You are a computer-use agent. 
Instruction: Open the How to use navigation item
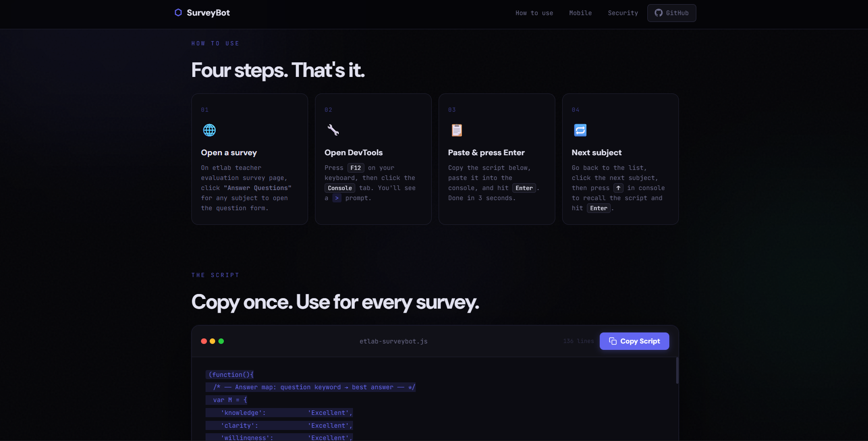coord(534,13)
